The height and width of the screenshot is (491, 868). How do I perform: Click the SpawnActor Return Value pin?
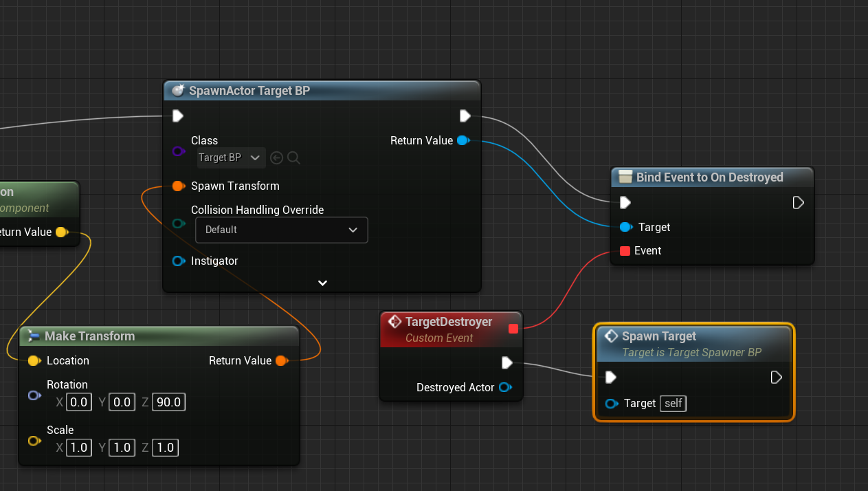point(463,140)
